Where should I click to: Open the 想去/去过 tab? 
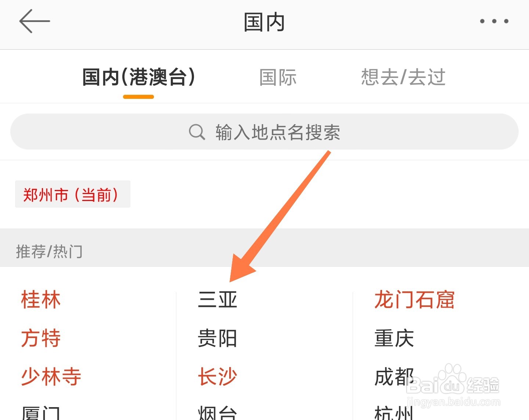(403, 77)
